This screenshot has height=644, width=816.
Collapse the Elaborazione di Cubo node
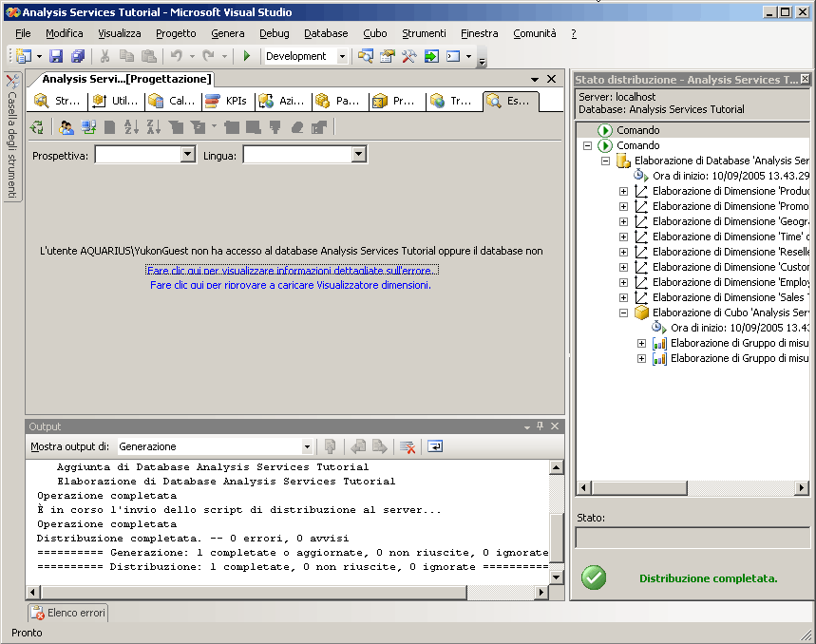pyautogui.click(x=623, y=313)
